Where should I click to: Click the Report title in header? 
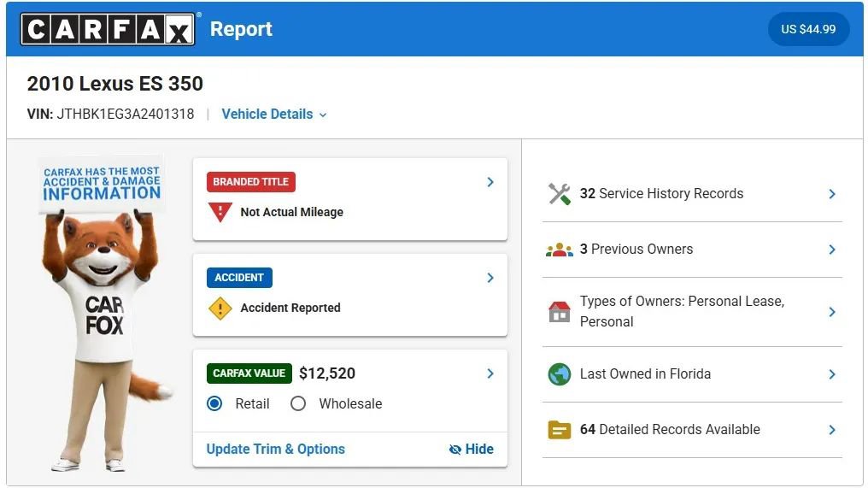click(241, 29)
